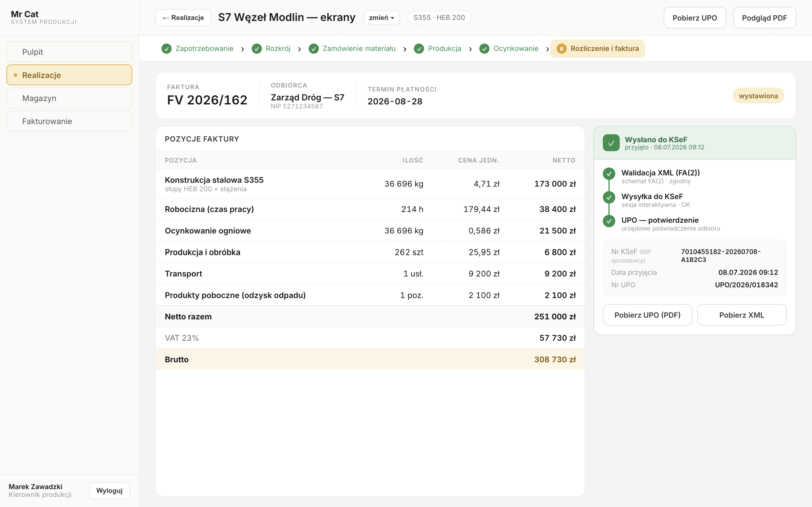Click the green check icon beside Zapotrzebowanie
The image size is (812, 507).
coord(166,49)
